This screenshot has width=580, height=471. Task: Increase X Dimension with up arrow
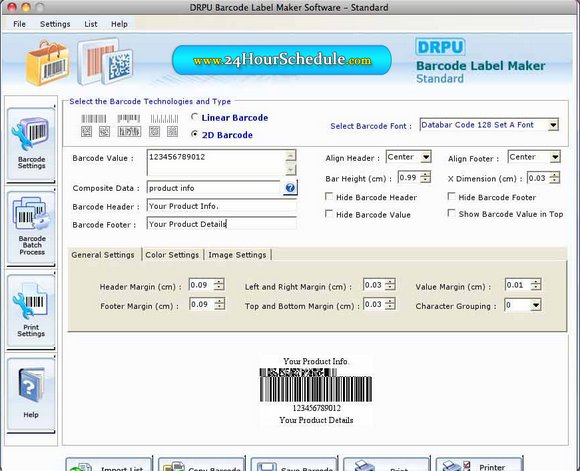554,175
